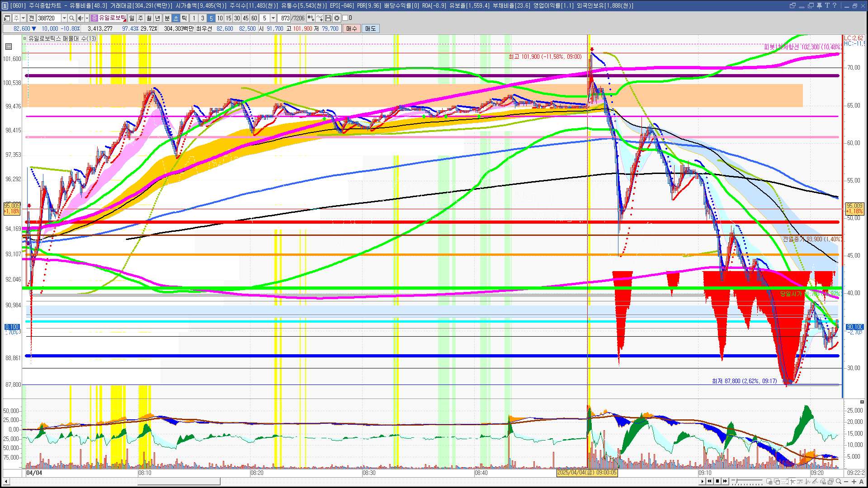The width and height of the screenshot is (868, 488).
Task: Open chart settings gear icon
Action: 337,18
